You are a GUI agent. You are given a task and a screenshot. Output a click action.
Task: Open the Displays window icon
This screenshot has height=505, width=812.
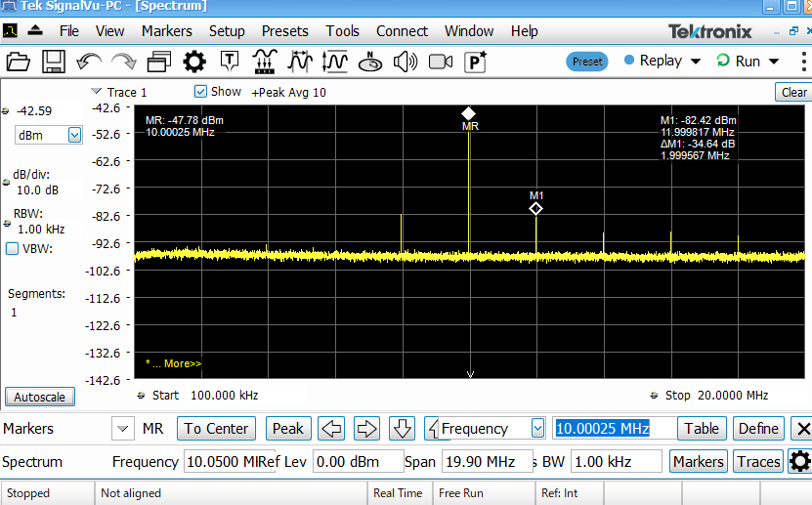(x=159, y=62)
